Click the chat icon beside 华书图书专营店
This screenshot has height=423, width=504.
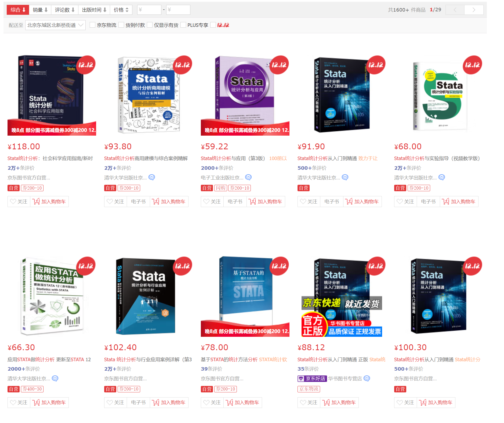tap(367, 378)
